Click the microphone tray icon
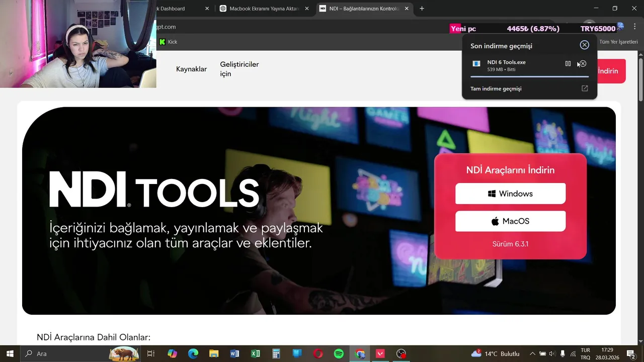This screenshot has width=644, height=362. pyautogui.click(x=562, y=353)
